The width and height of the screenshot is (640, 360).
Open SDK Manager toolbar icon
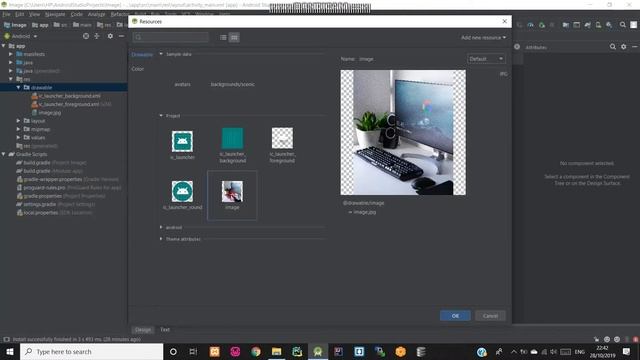pyautogui.click(x=609, y=25)
